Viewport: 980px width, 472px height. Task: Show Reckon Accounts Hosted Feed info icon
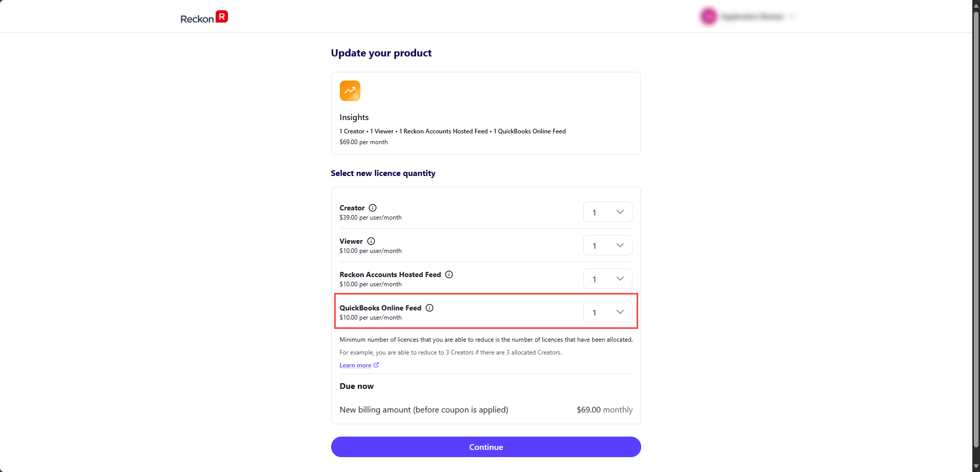tap(449, 274)
